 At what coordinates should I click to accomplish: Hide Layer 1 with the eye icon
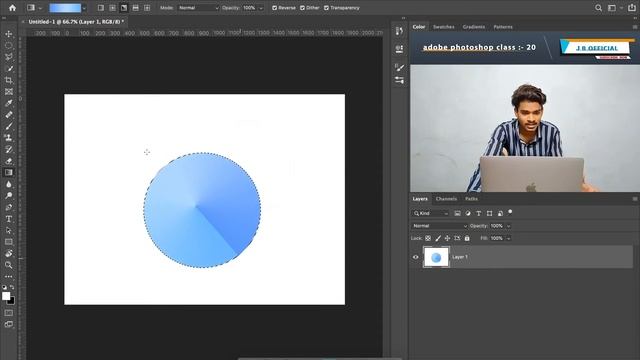click(x=416, y=257)
